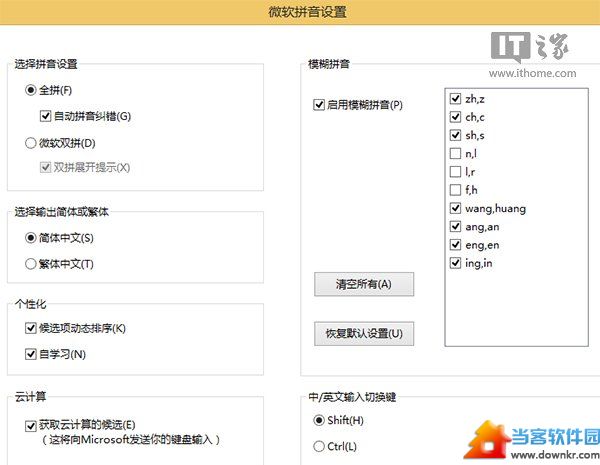Click the 恢复默认设置(U) button

coord(364,333)
